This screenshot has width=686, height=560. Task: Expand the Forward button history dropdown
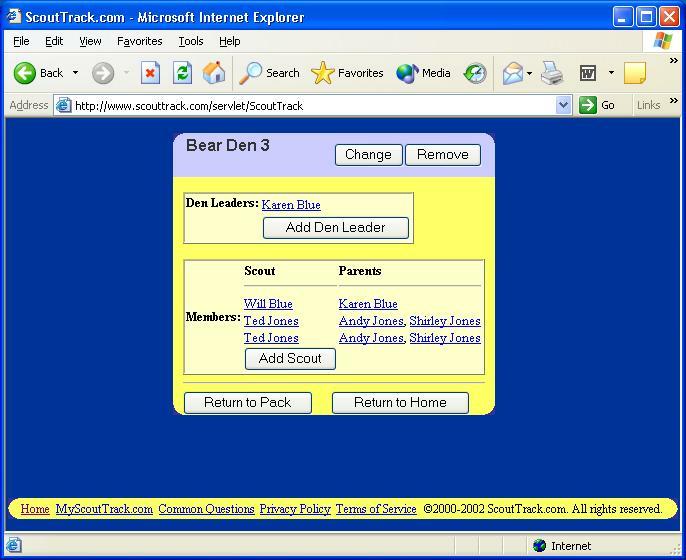click(127, 73)
